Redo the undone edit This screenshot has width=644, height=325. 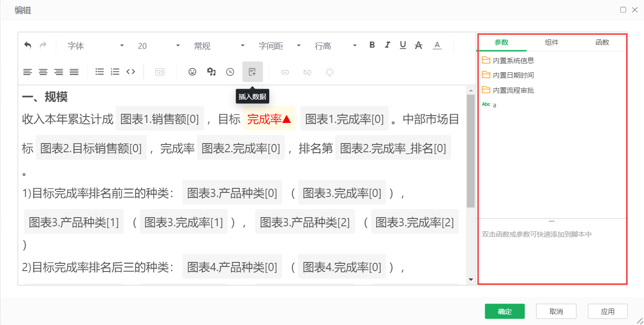click(43, 45)
